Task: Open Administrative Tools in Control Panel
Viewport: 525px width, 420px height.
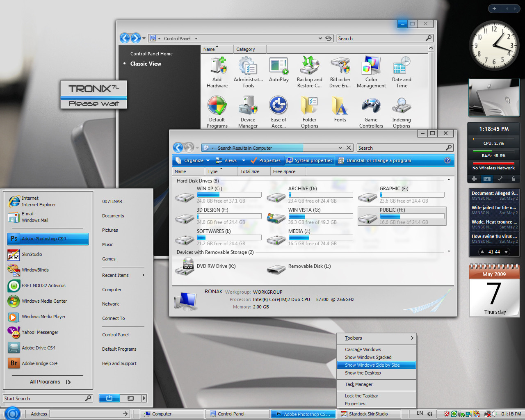Action: (248, 72)
